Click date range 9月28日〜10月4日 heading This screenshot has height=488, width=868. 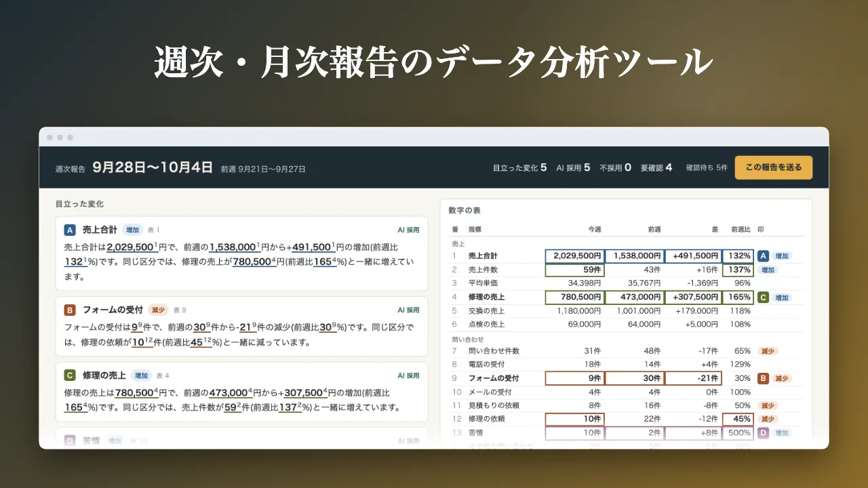point(153,167)
